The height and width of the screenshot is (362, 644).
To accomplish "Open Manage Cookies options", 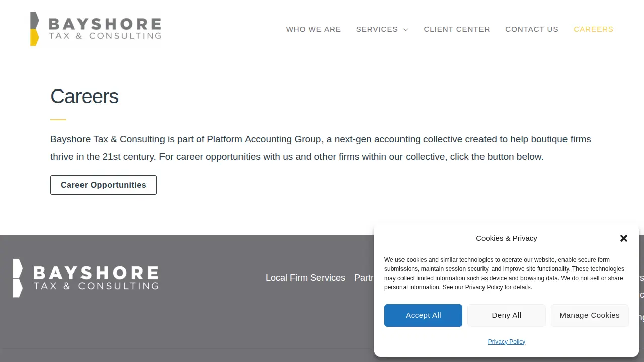I will [x=590, y=315].
